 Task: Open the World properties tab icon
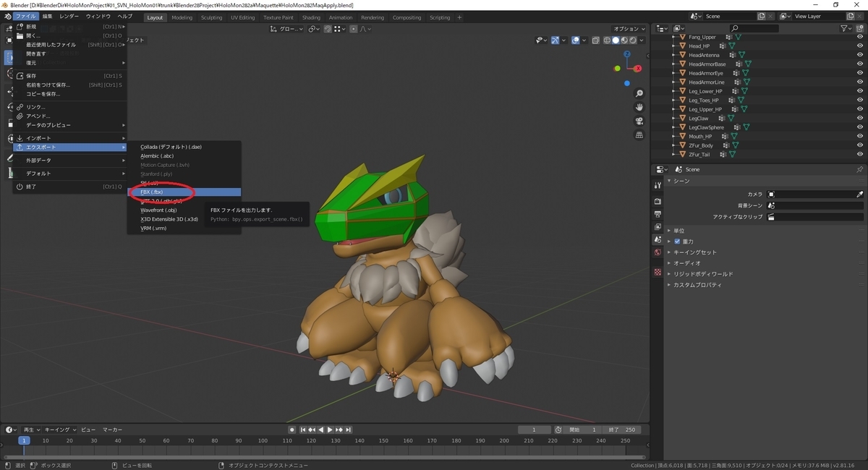click(x=658, y=252)
